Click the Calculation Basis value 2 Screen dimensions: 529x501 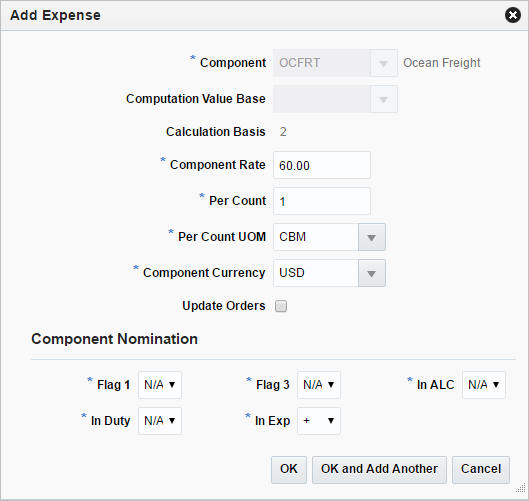(x=283, y=132)
